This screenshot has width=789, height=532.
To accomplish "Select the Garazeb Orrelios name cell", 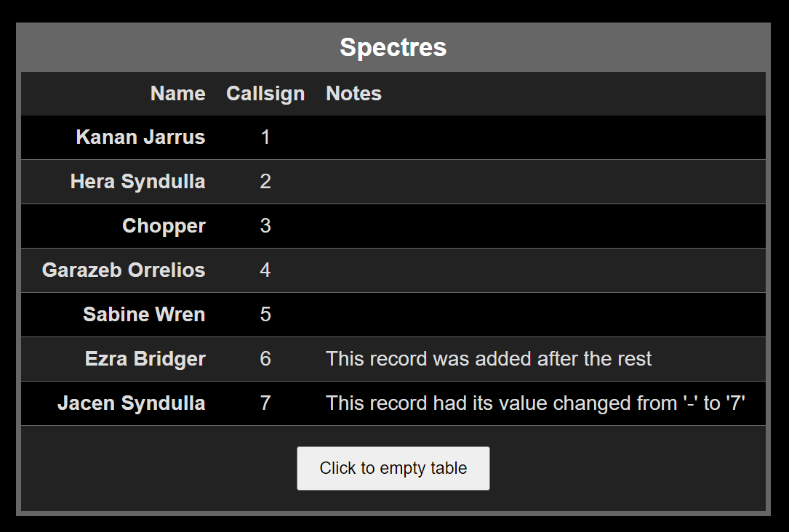I will [x=124, y=270].
